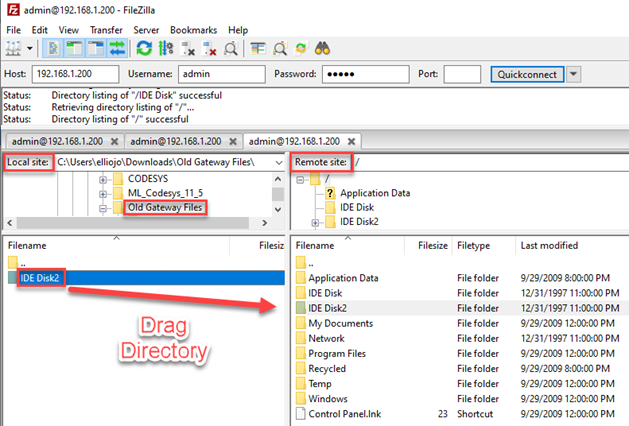The image size is (629, 426).
Task: Expand IDE Disk2 in remote tree
Action: pyautogui.click(x=317, y=222)
